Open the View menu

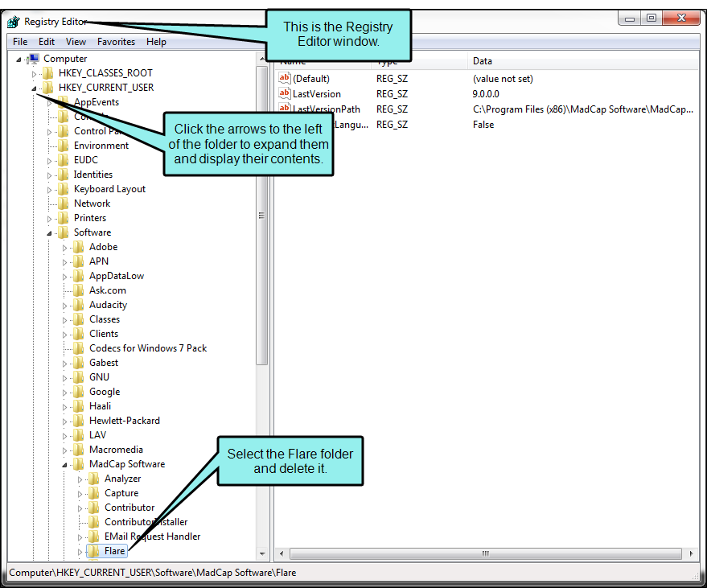pos(76,42)
